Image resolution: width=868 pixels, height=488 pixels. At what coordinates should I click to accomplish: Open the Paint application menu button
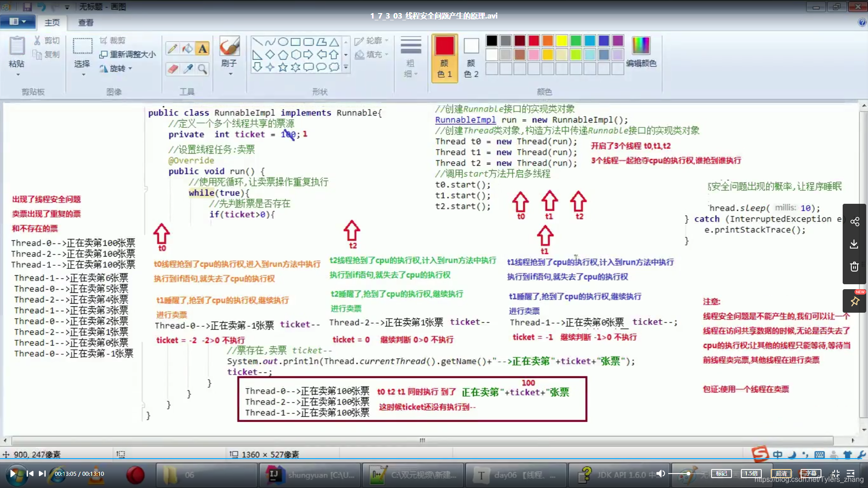[x=17, y=22]
